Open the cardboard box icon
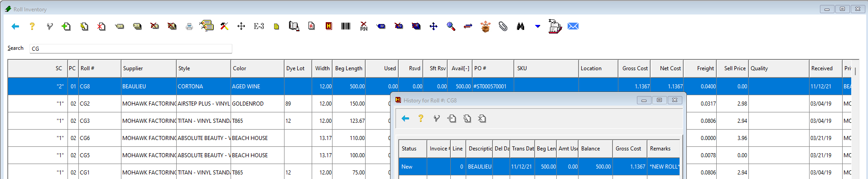Screen dimensions: 868x179 point(486,27)
